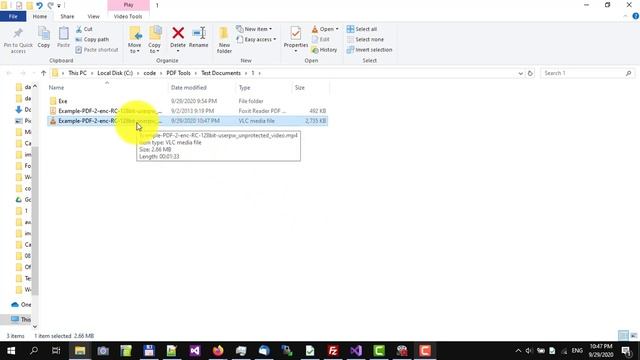Open the Windows Start menu
640x360 pixels.
(x=11, y=351)
